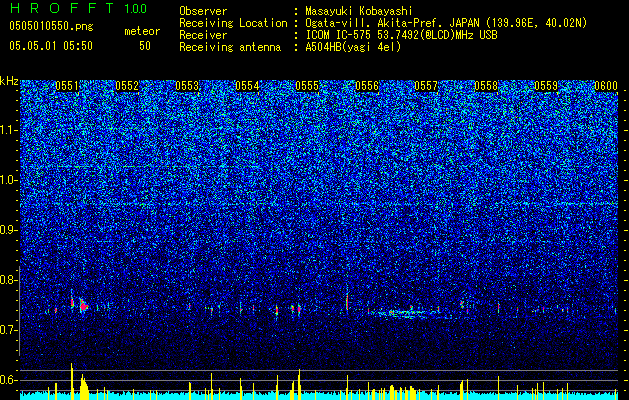Click the HROFFT 1.0.0 title text
Image resolution: width=629 pixels, height=400 pixels.
click(78, 8)
